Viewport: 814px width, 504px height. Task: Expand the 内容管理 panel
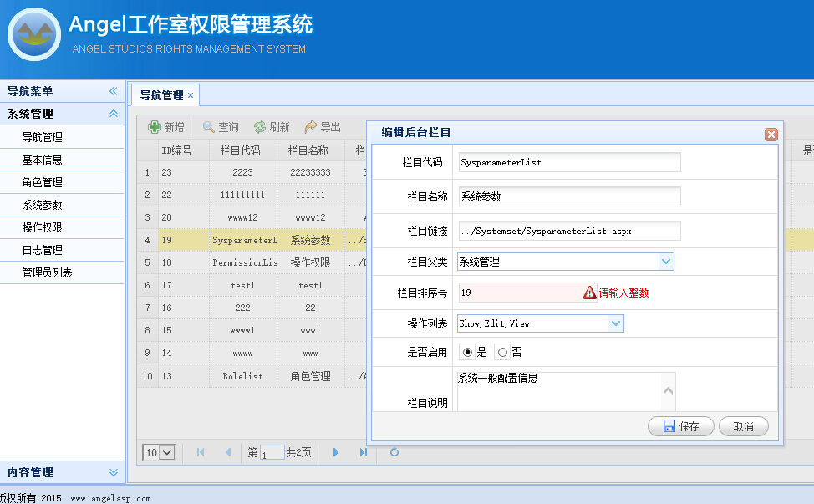point(114,472)
